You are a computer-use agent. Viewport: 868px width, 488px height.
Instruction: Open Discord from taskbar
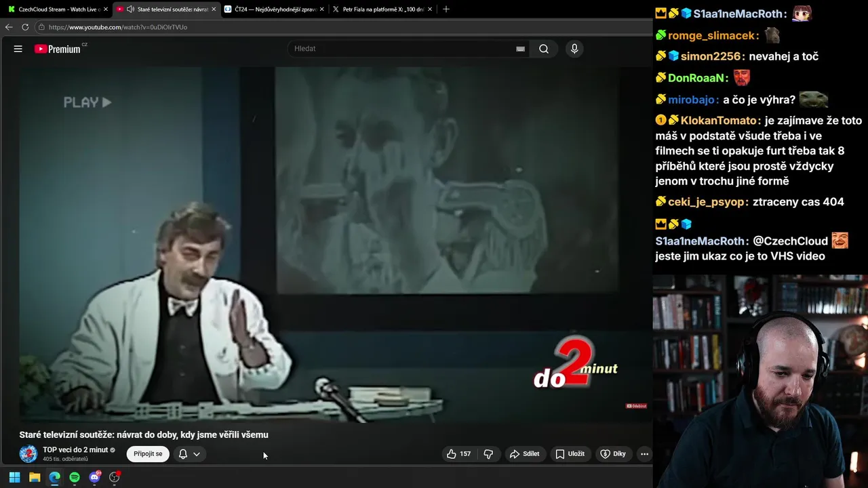pos(94,477)
